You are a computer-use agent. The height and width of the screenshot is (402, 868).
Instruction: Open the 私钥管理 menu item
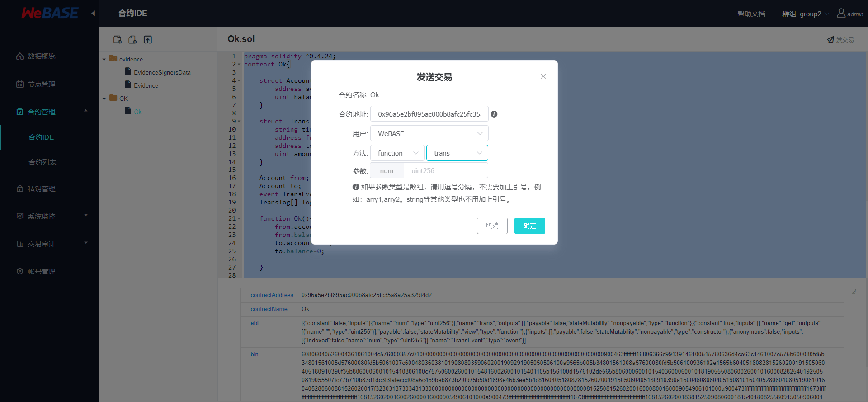click(x=42, y=189)
